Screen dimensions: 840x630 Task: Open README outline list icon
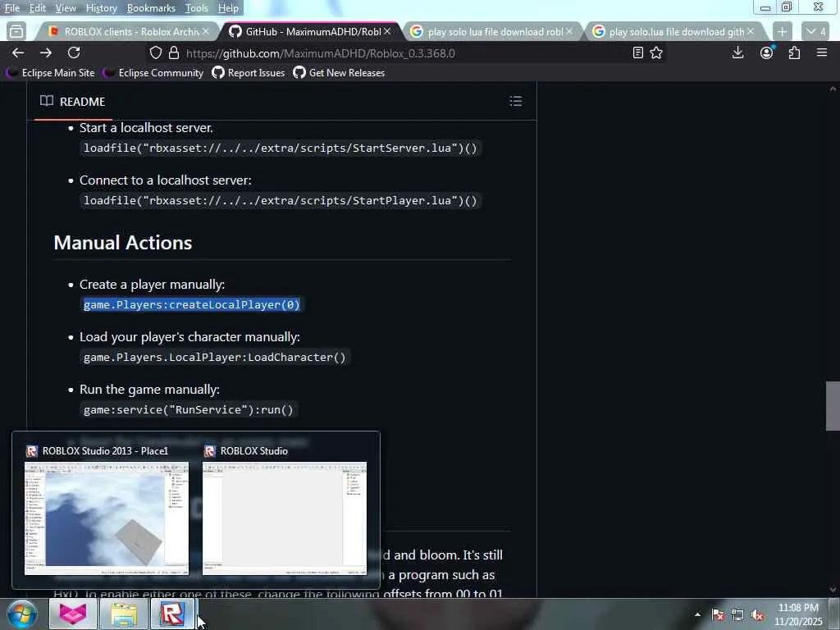516,101
